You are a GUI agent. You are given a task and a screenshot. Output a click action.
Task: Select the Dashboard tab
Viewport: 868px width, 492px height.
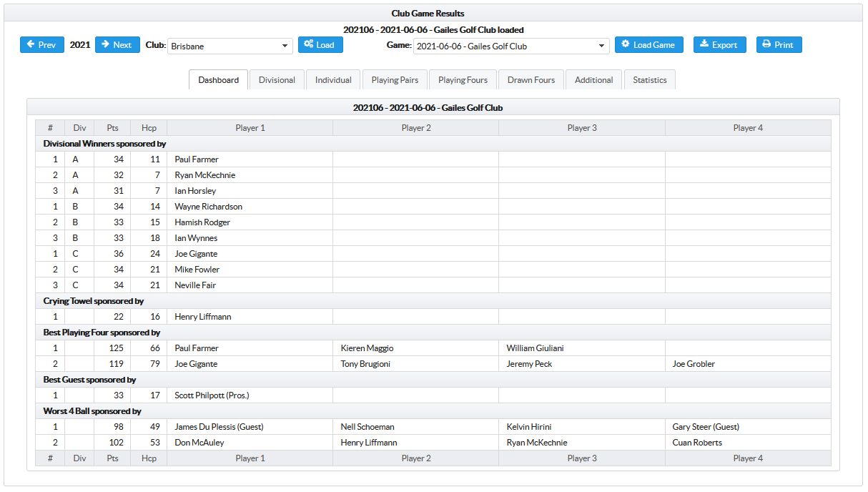point(219,80)
